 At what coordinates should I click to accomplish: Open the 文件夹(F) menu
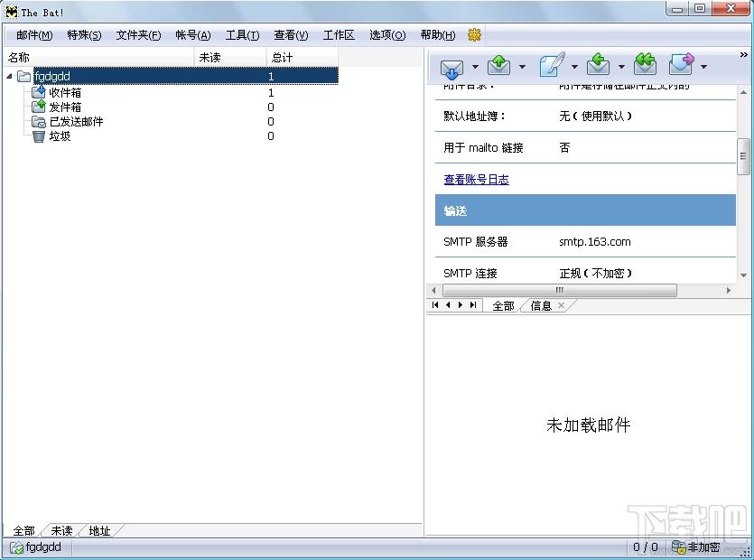(138, 35)
